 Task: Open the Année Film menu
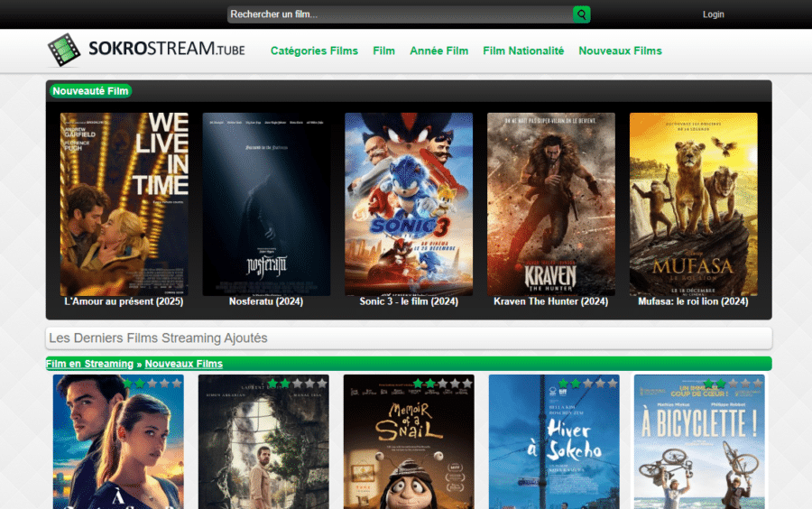coord(439,51)
